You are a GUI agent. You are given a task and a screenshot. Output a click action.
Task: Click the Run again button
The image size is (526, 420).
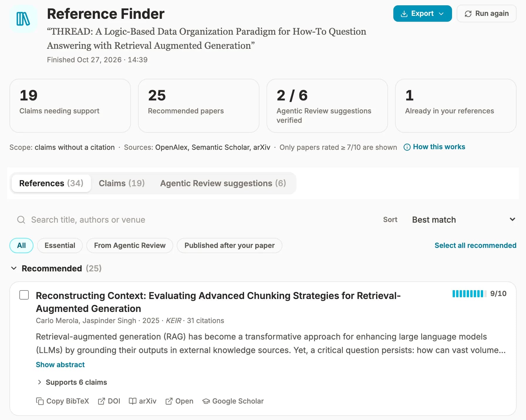pyautogui.click(x=487, y=14)
